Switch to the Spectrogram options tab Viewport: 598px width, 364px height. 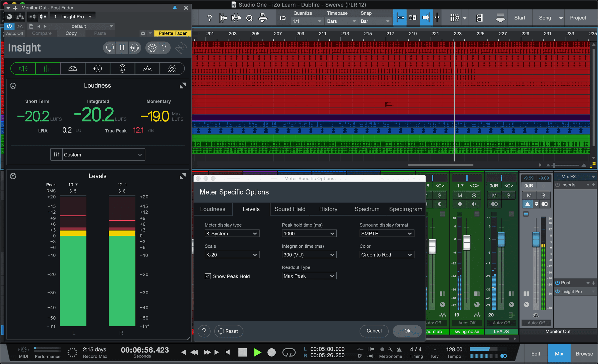point(405,209)
